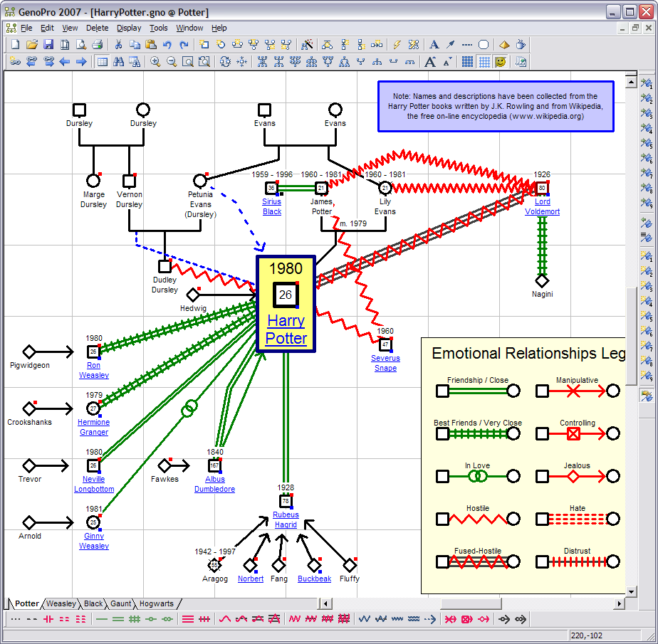Click the lightning bolt toolbar icon
Viewport: 658px width, 644px height.
397,44
